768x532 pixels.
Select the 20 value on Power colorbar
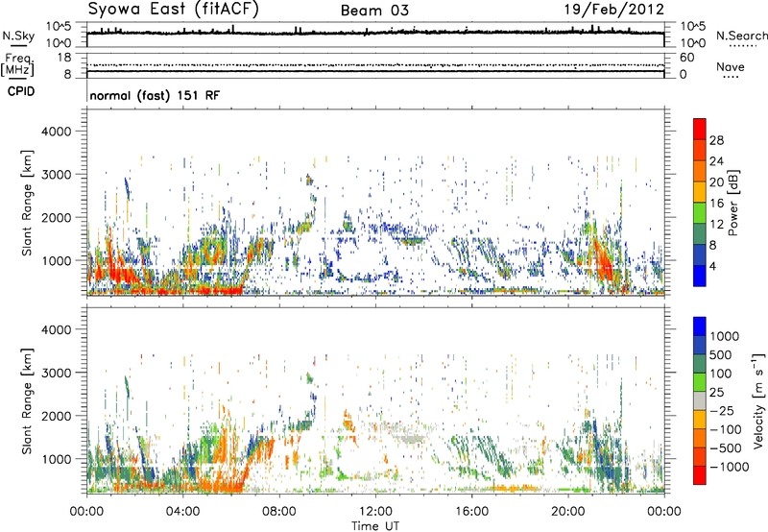[x=716, y=182]
